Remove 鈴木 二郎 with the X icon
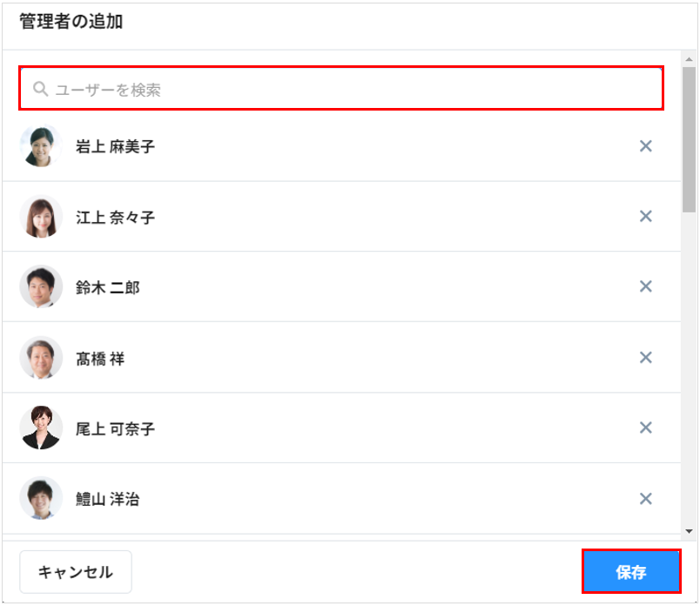This screenshot has width=700, height=606. 646,286
